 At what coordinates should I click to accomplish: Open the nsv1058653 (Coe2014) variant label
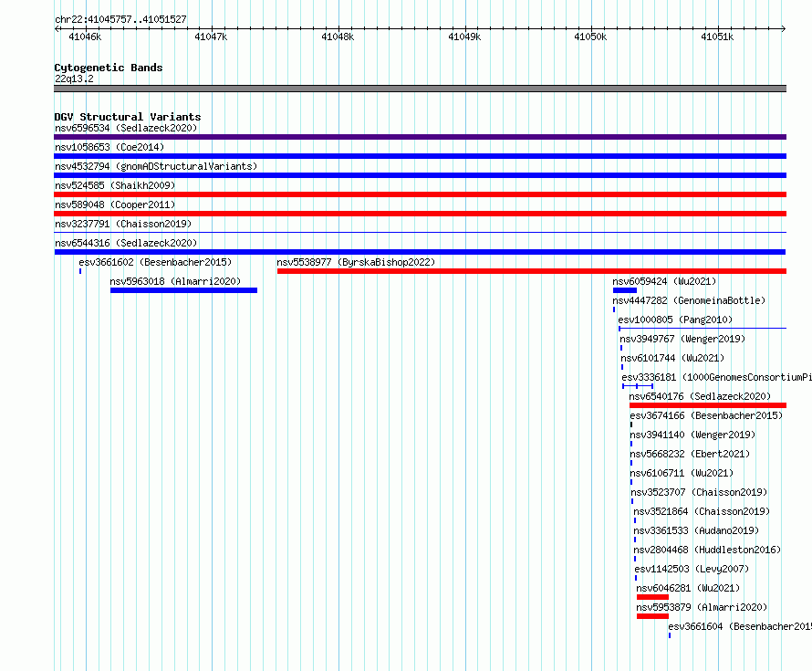109,147
